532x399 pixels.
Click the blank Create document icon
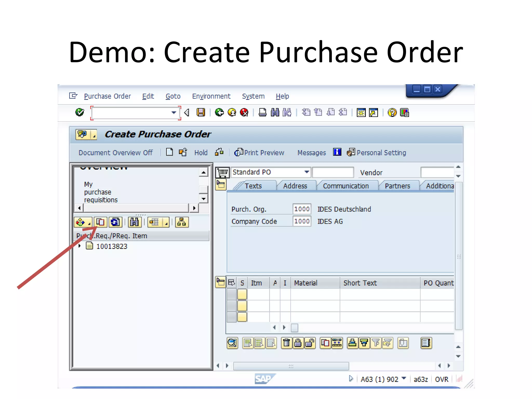[169, 152]
